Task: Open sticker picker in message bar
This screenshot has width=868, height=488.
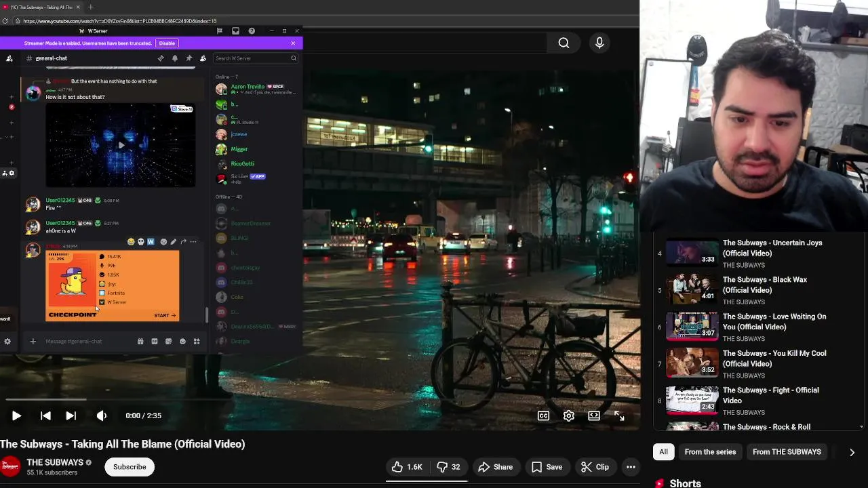Action: tap(168, 342)
